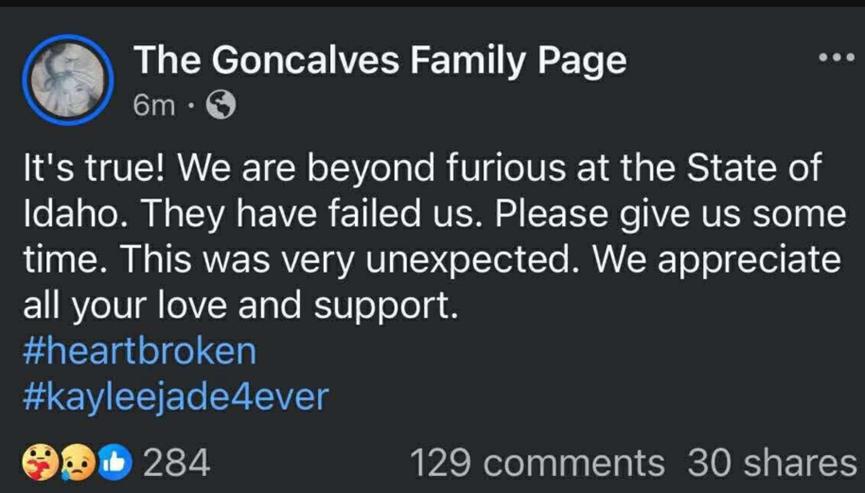Click the 6m post timestamp
This screenshot has width=865, height=493.
point(154,105)
